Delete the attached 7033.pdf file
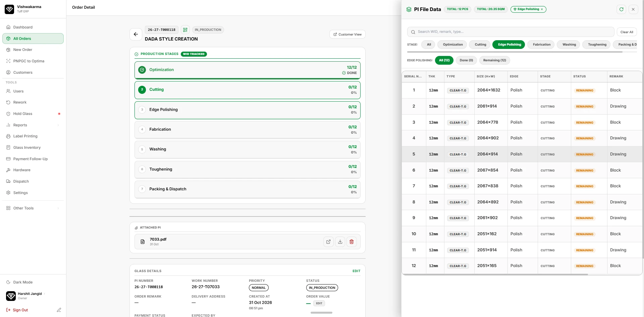Image resolution: width=644 pixels, height=317 pixels. [x=352, y=242]
